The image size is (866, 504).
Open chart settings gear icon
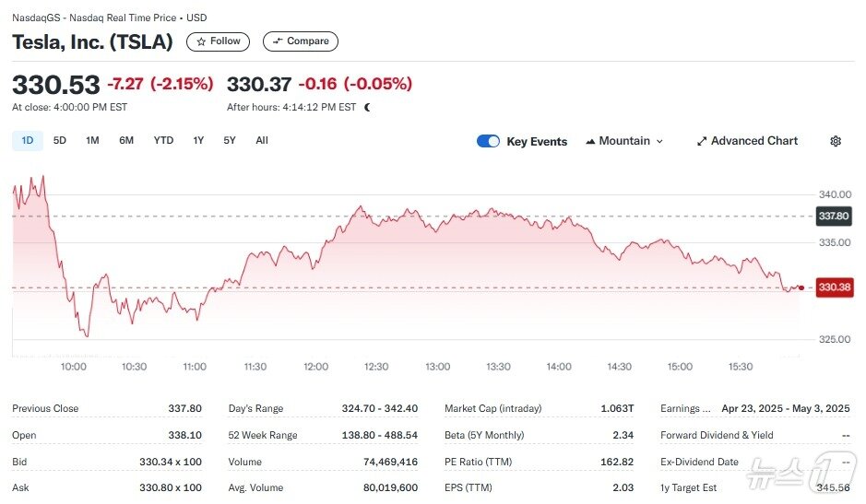point(836,141)
